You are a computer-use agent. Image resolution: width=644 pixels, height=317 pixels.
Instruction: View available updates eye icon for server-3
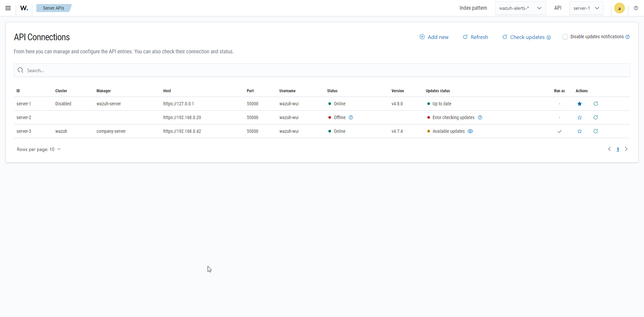pos(470,131)
